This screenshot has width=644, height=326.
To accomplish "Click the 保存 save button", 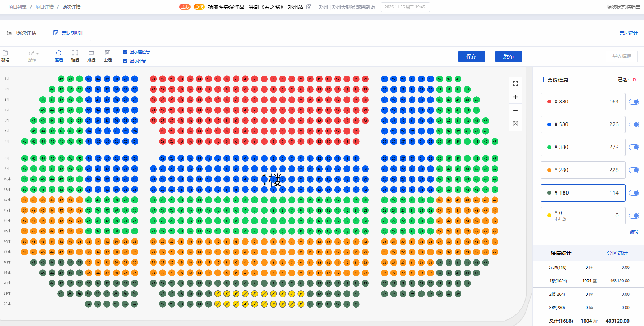I will tap(471, 56).
